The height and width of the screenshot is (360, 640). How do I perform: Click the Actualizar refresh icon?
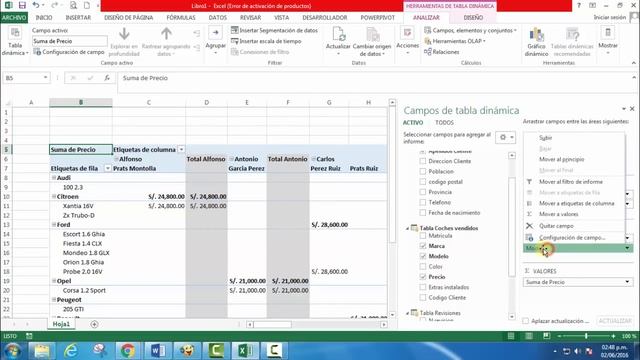click(338, 34)
